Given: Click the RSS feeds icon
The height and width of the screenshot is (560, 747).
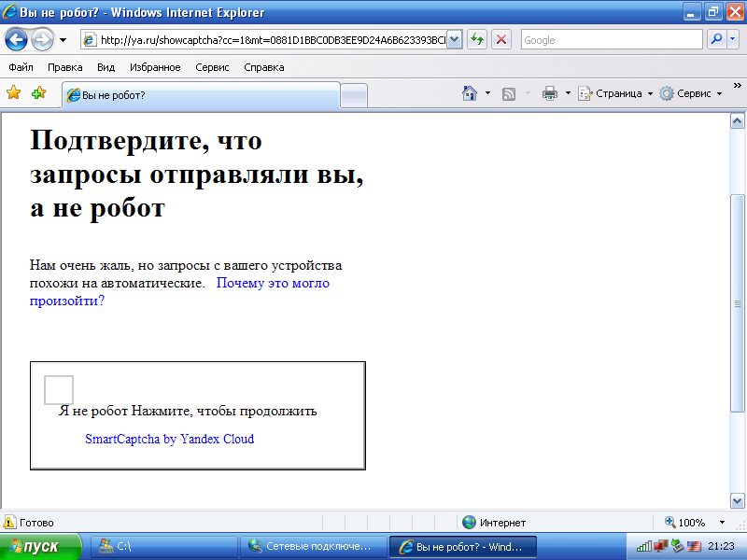Looking at the screenshot, I should coord(509,94).
